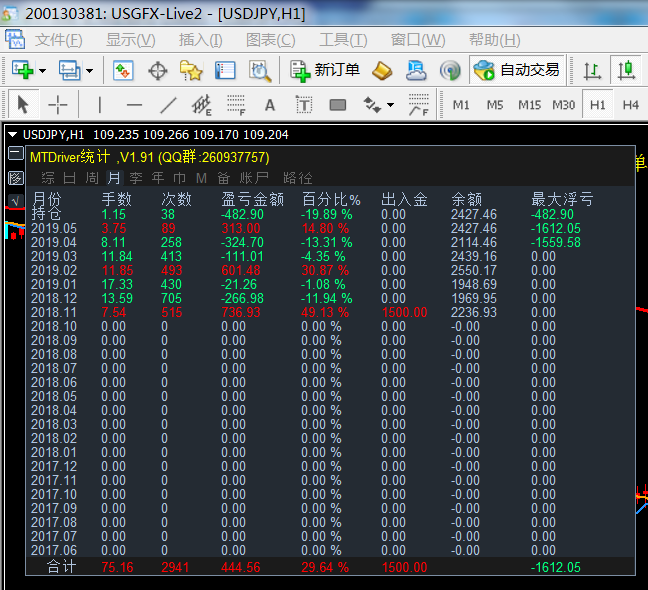Switch to the 季 quarterly tab

(x=136, y=178)
